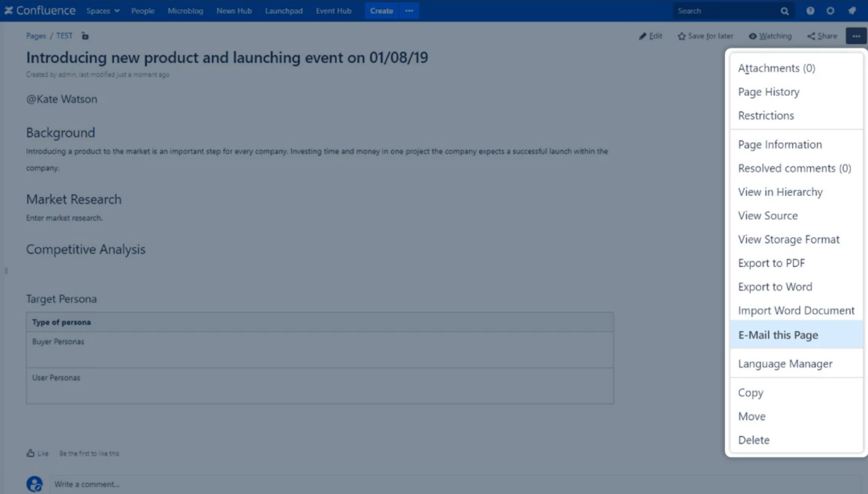The height and width of the screenshot is (494, 868).
Task: Open the help question mark icon
Action: (x=810, y=11)
